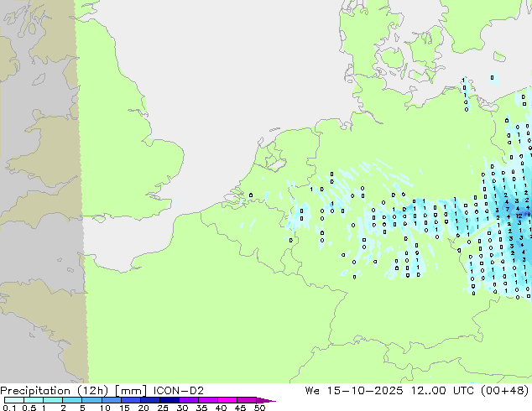Click the 'Precipitation (12h)' title text
The image size is (532, 411).
(x=55, y=391)
